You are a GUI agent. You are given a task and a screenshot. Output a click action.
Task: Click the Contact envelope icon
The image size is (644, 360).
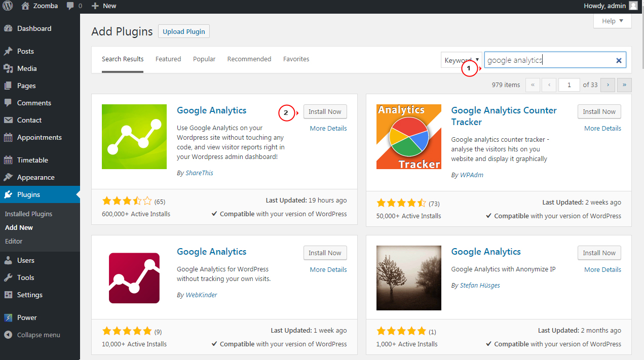pyautogui.click(x=8, y=120)
